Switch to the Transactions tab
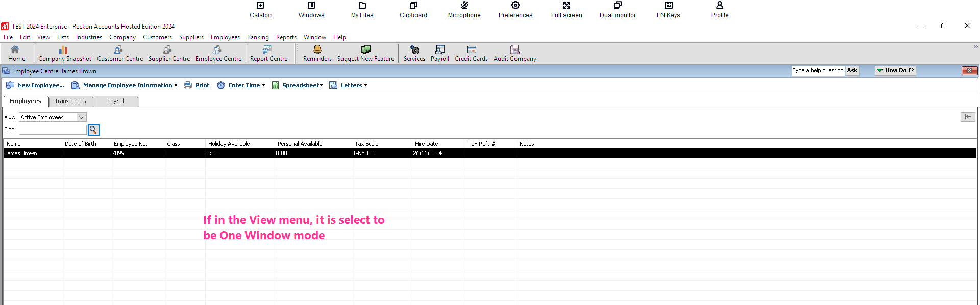The width and height of the screenshot is (980, 305). pyautogui.click(x=70, y=101)
